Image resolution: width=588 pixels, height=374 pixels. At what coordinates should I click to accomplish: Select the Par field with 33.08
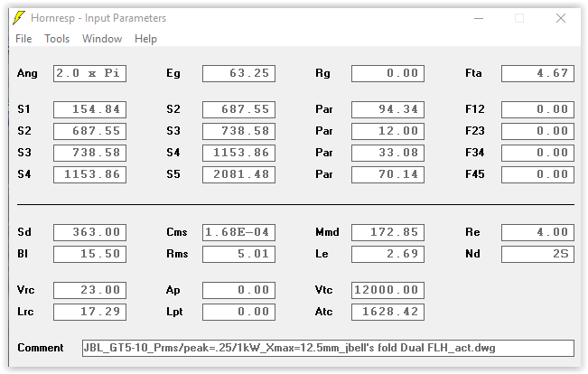pyautogui.click(x=387, y=153)
